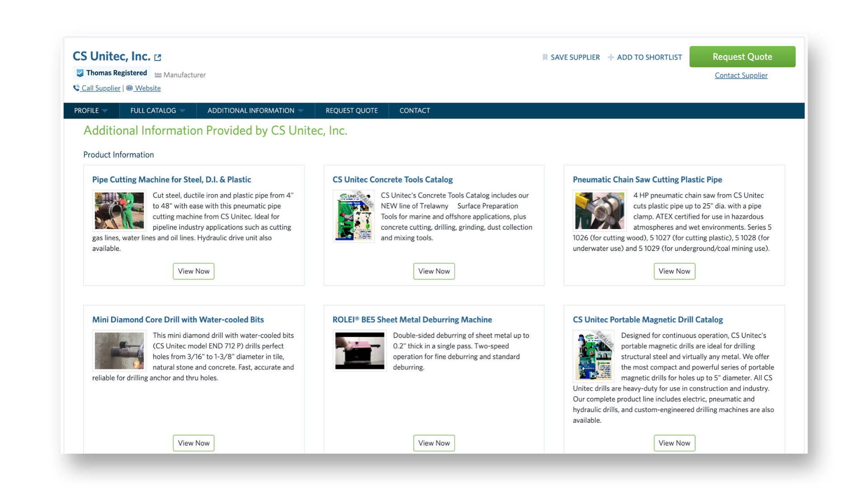Open the Request Quote navigation tab
Viewport: 868px width, 488px height.
pyautogui.click(x=352, y=111)
